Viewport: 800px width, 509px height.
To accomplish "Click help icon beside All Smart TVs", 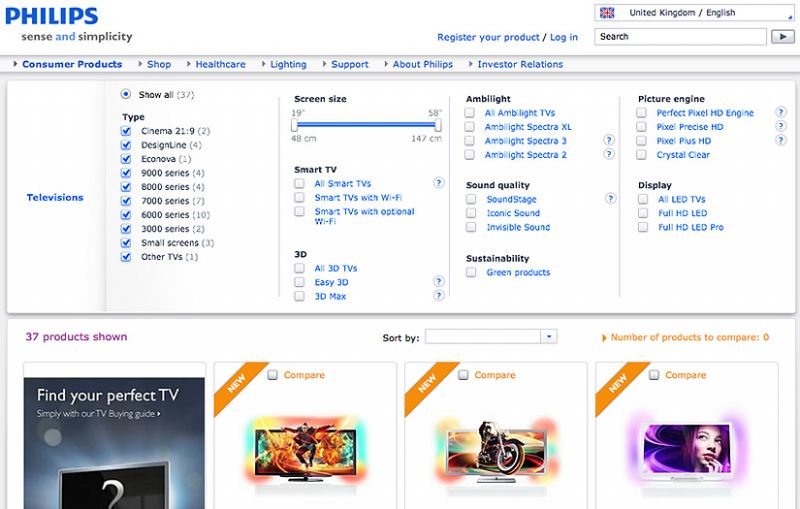I will [x=438, y=183].
